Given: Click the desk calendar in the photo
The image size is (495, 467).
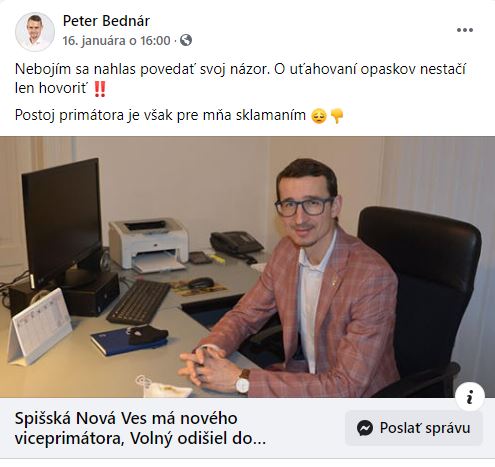Looking at the screenshot, I should pyautogui.click(x=39, y=327).
